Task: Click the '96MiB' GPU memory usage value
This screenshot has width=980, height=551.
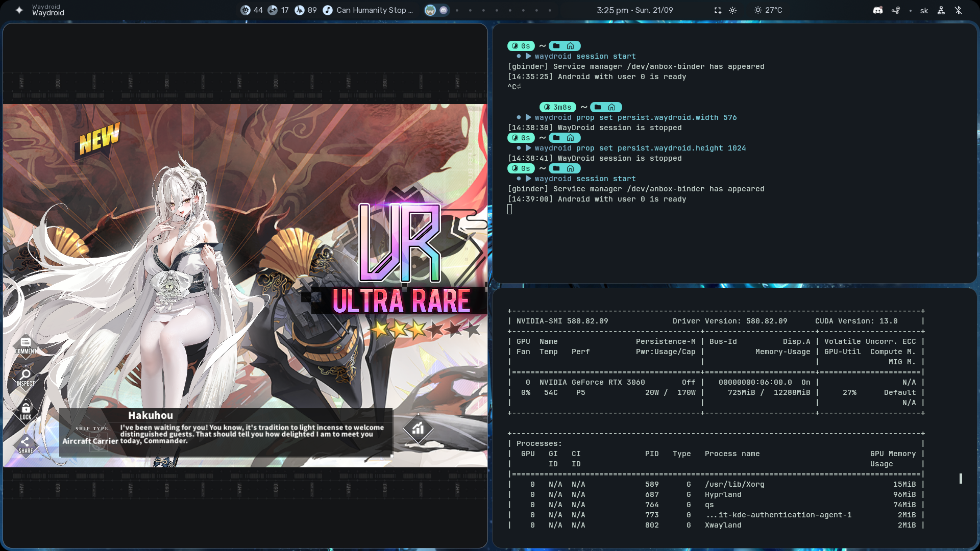Action: coord(904,494)
